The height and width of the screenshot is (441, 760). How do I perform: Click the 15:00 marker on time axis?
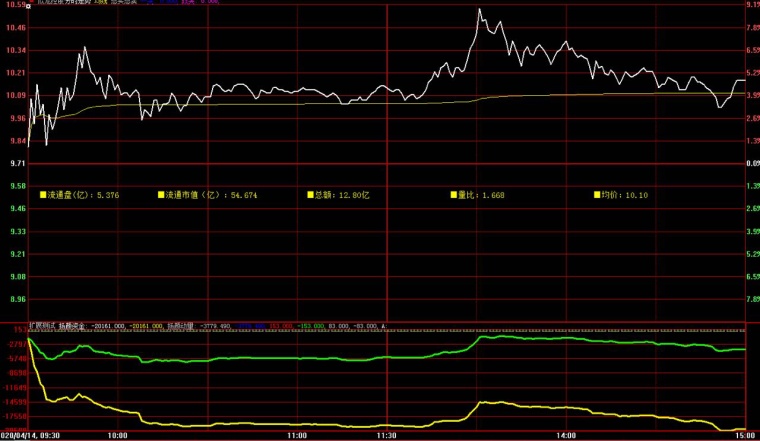click(x=744, y=436)
